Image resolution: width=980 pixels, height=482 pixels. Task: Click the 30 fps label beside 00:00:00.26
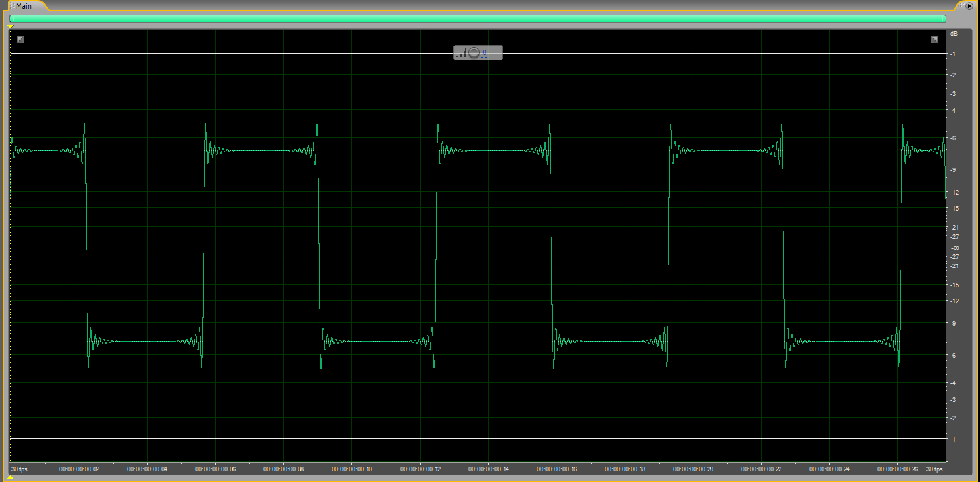tap(934, 469)
